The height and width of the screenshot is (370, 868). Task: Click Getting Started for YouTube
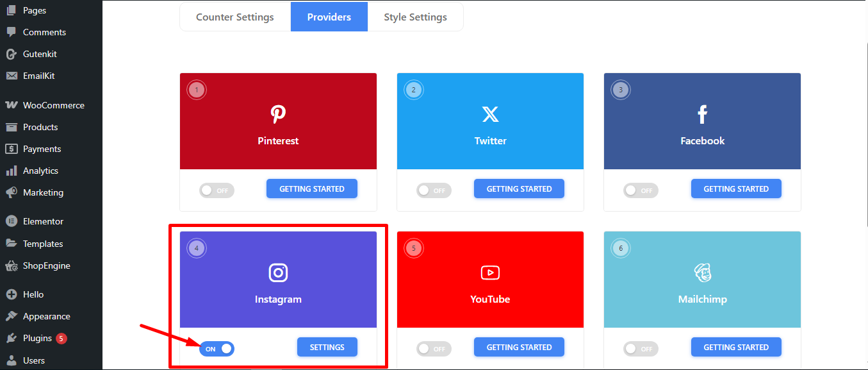519,347
